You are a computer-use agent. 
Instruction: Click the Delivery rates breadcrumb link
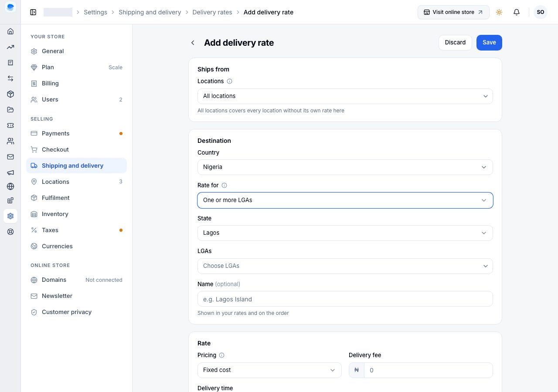point(212,12)
